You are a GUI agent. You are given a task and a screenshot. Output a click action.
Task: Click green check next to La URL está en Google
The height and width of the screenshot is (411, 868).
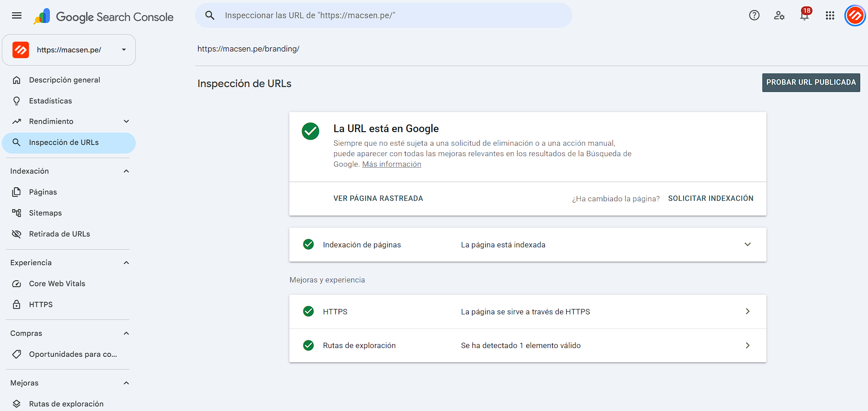click(310, 131)
